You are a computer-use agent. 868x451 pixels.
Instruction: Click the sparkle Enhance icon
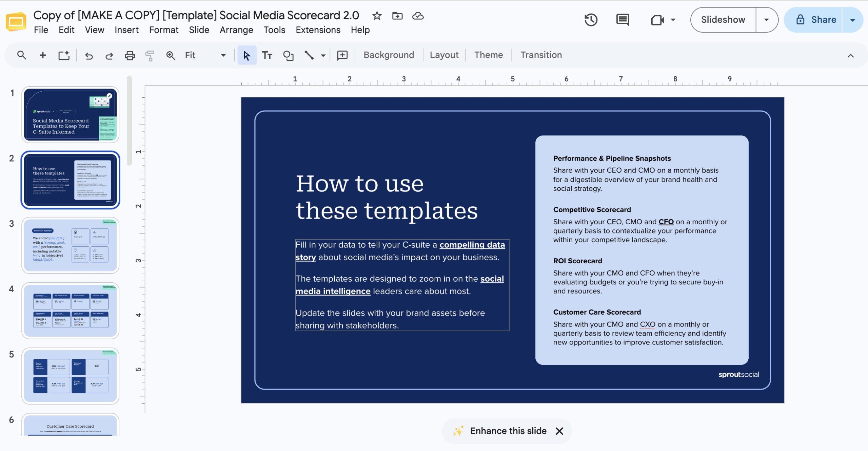458,431
